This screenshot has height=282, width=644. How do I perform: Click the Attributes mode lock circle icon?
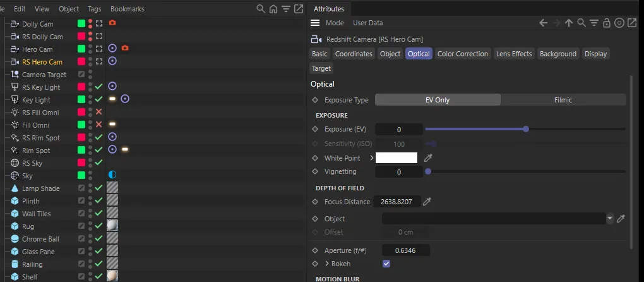point(619,23)
